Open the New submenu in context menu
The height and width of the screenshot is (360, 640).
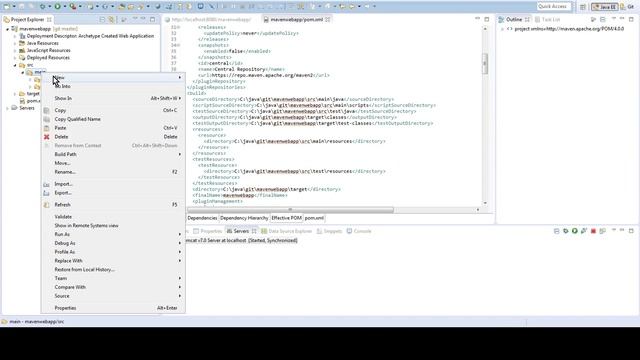113,77
